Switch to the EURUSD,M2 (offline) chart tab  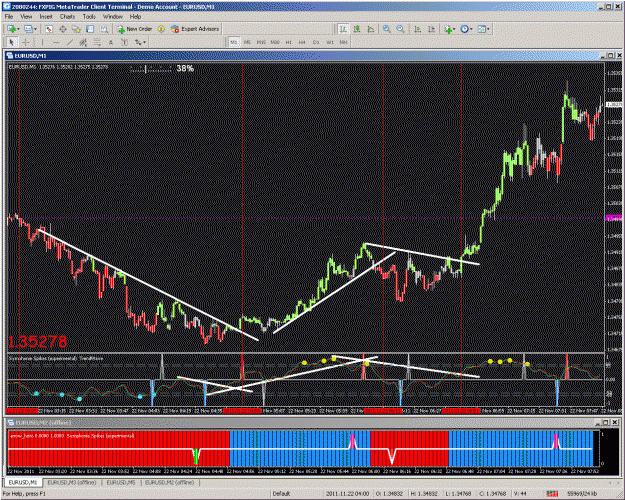170,482
